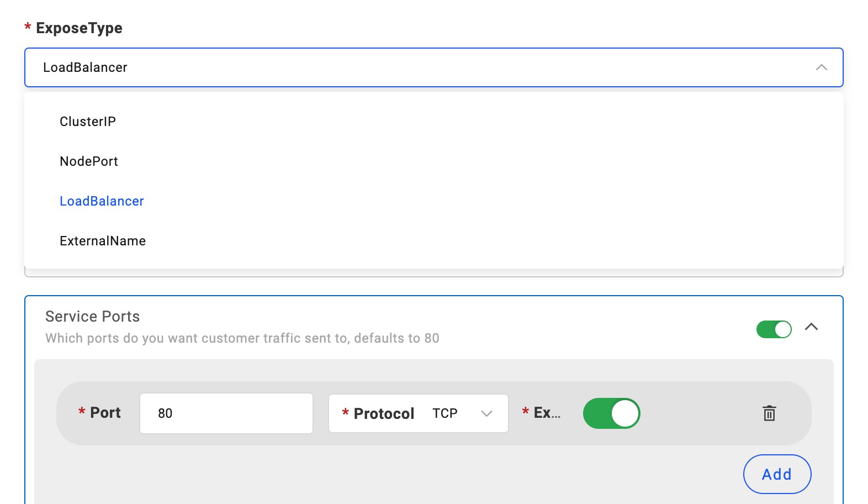Choose the NodePort option
Screen dimensions: 868x504
[89, 161]
